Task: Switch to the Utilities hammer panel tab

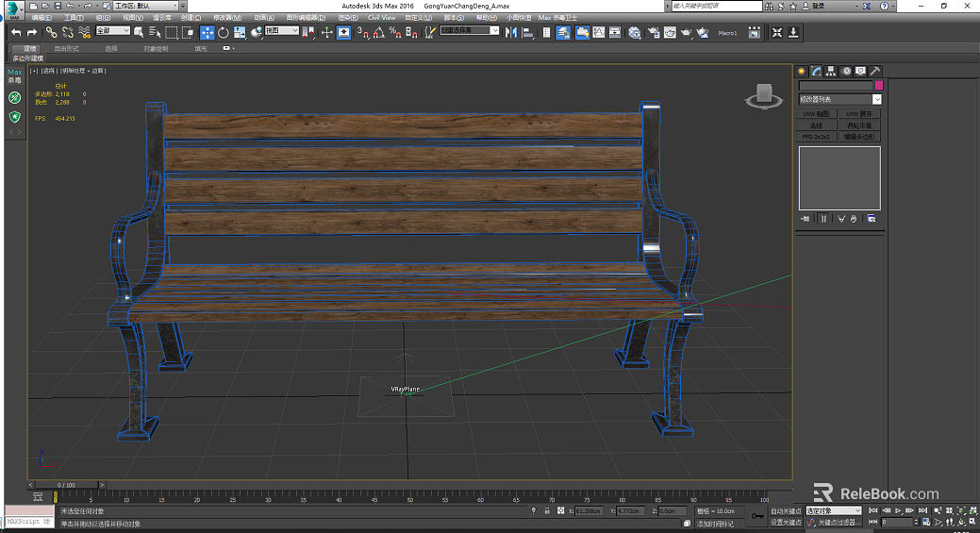Action: (x=875, y=72)
